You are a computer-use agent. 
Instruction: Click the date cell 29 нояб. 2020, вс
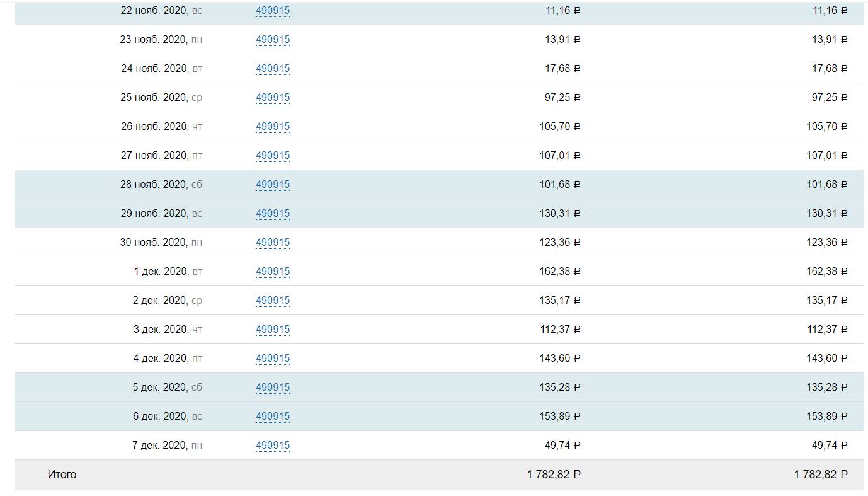161,214
